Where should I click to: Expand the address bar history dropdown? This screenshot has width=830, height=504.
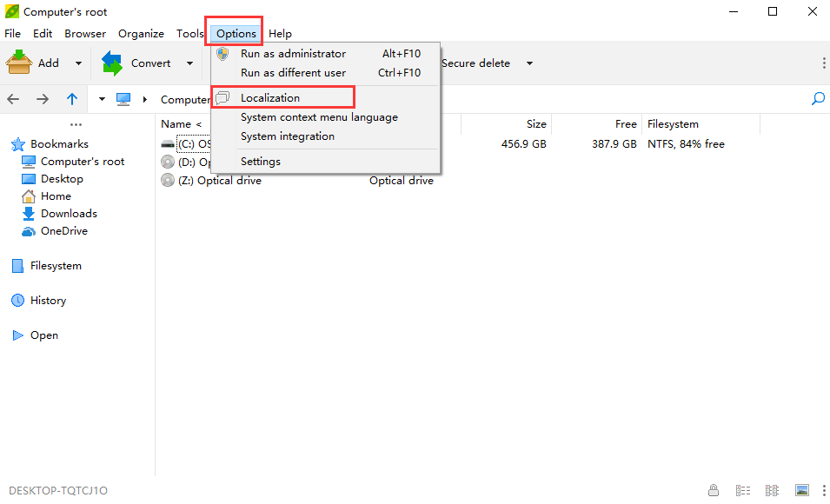102,99
